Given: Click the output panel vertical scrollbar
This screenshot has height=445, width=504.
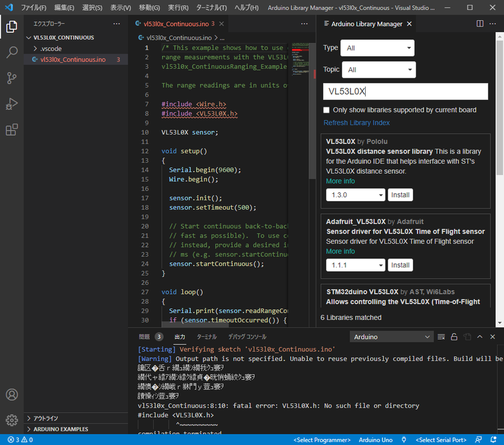Looking at the screenshot, I should (500, 429).
